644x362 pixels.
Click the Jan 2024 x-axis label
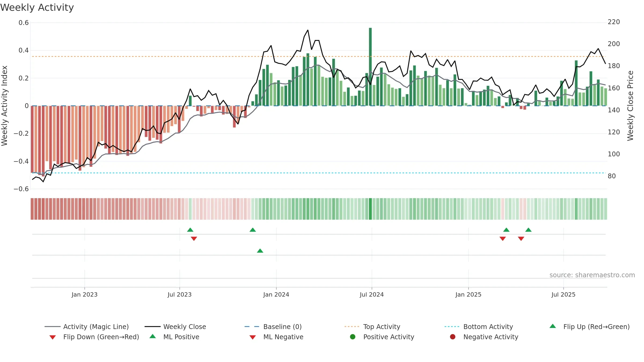[x=276, y=294]
